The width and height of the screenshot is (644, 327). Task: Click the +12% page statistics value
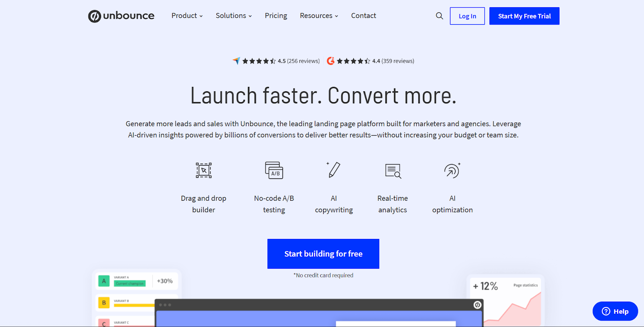point(485,286)
